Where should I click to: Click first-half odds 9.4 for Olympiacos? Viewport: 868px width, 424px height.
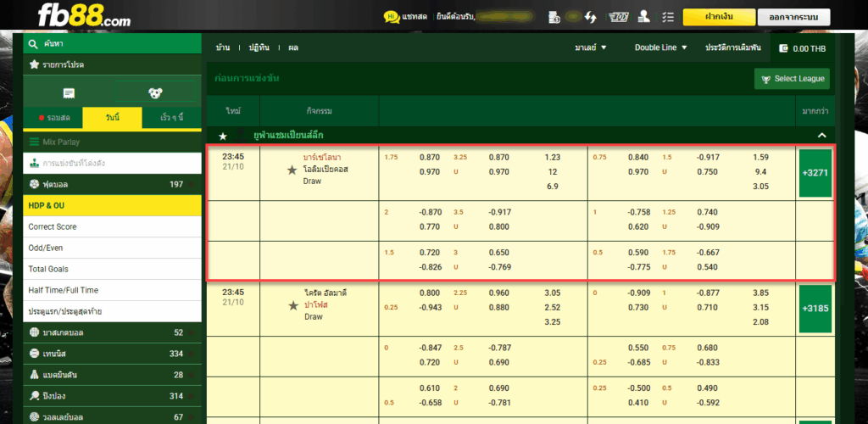coord(760,171)
